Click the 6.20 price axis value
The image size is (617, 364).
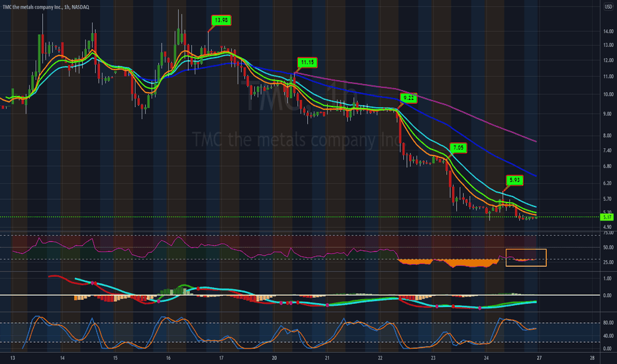click(x=608, y=183)
